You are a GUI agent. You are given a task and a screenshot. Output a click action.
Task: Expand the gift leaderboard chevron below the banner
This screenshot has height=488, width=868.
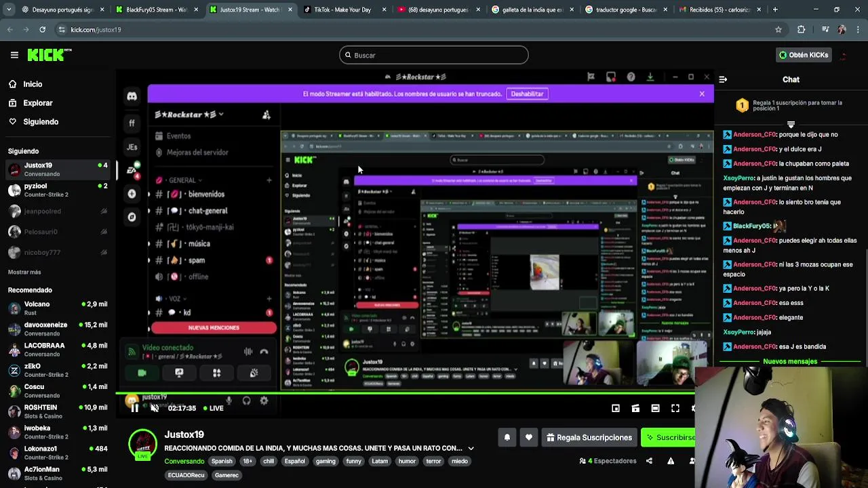click(x=791, y=125)
